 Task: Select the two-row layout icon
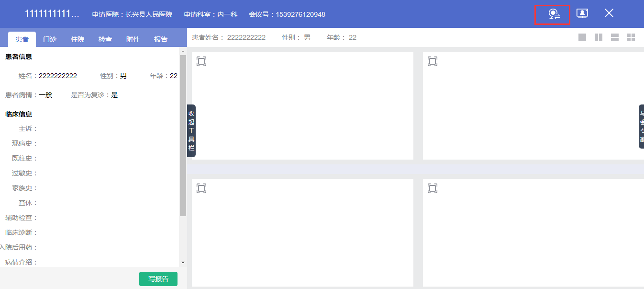pos(615,37)
